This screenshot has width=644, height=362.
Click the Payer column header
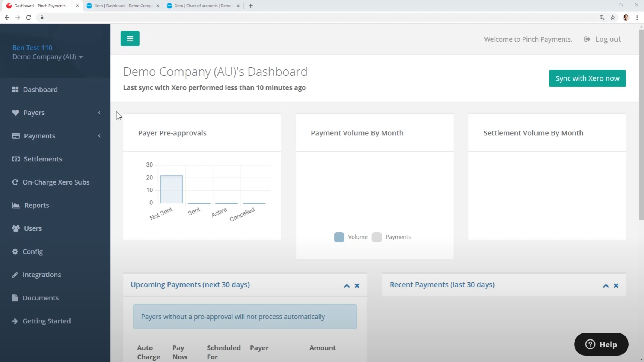click(259, 348)
